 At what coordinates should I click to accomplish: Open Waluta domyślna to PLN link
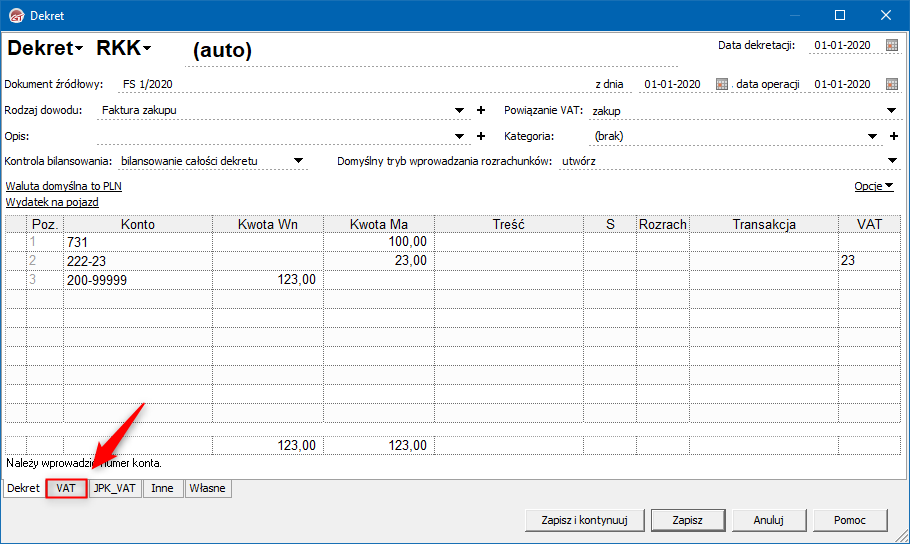[64, 186]
